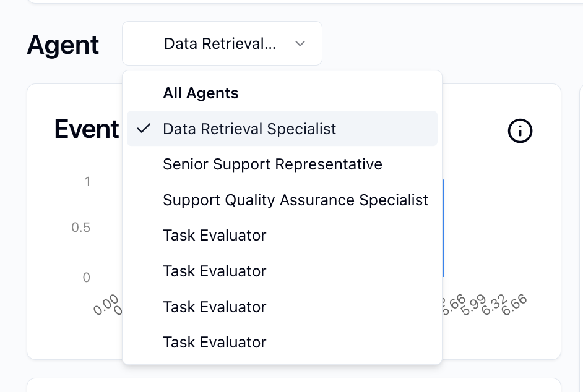
Task: Click the Event chart heading
Action: pos(87,129)
